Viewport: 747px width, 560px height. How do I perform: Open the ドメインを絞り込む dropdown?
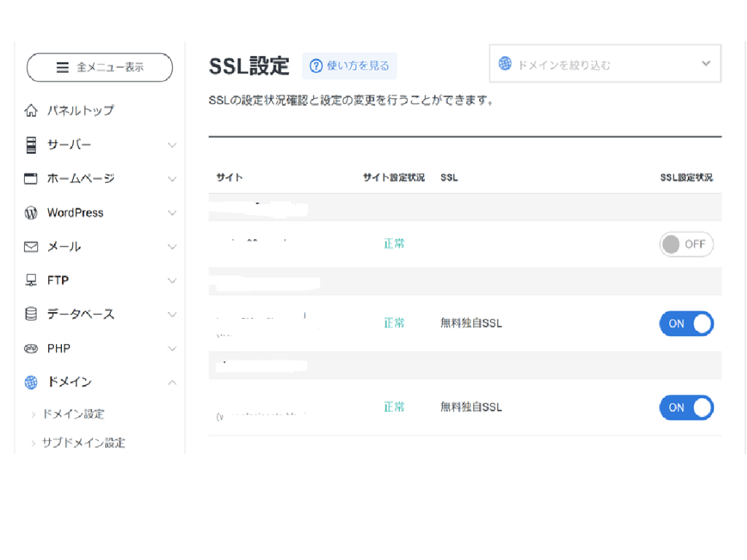705,63
